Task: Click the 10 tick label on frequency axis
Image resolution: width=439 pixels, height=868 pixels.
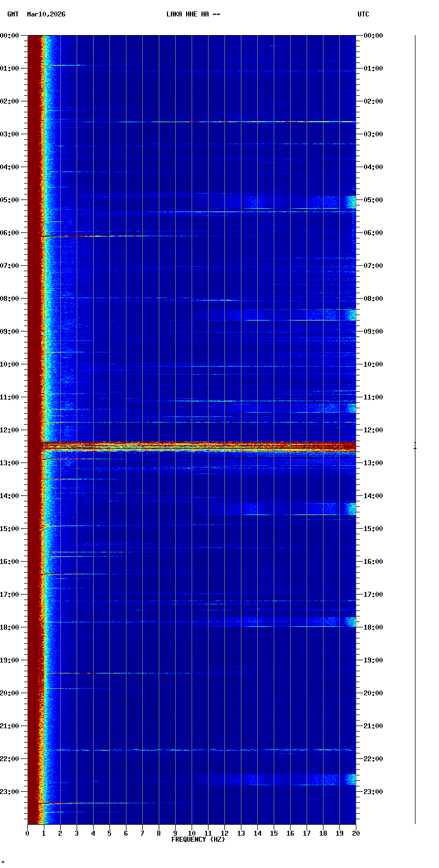Action: point(192,833)
